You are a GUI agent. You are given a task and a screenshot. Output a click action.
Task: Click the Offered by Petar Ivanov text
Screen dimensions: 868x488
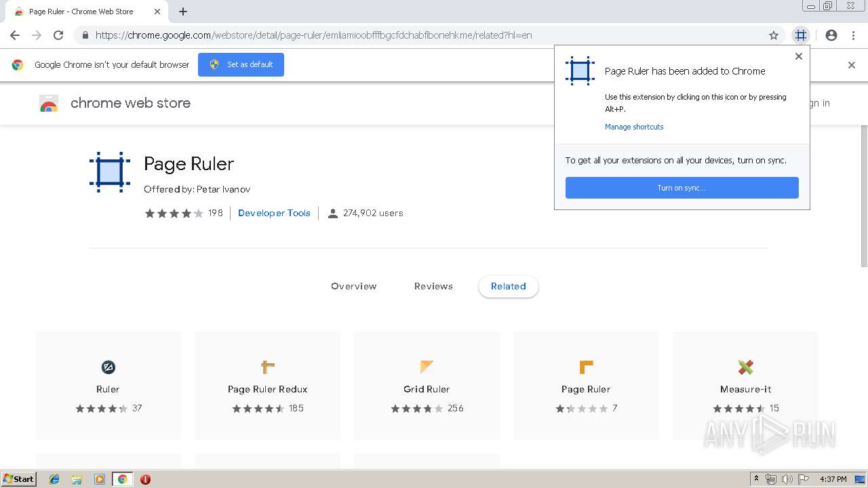197,189
